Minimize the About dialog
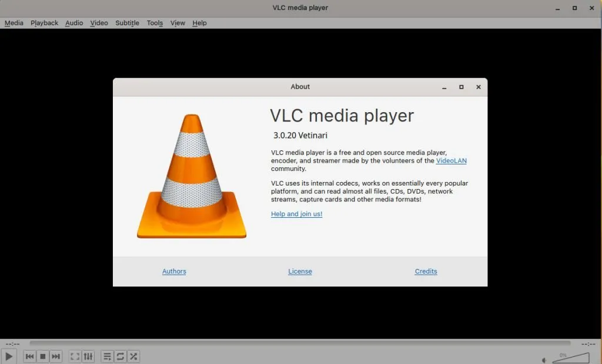The image size is (602, 364). [444, 87]
